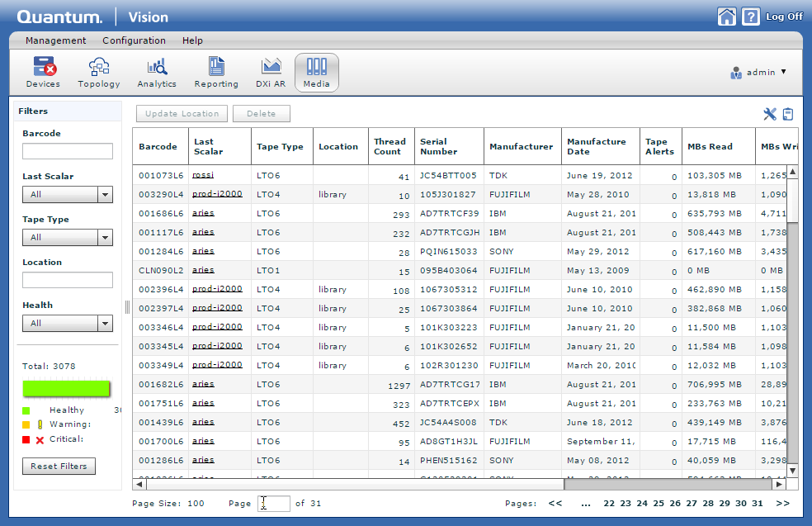Open aries link for row 001686L6
Viewport: 812px width, 526px height.
[x=203, y=213]
